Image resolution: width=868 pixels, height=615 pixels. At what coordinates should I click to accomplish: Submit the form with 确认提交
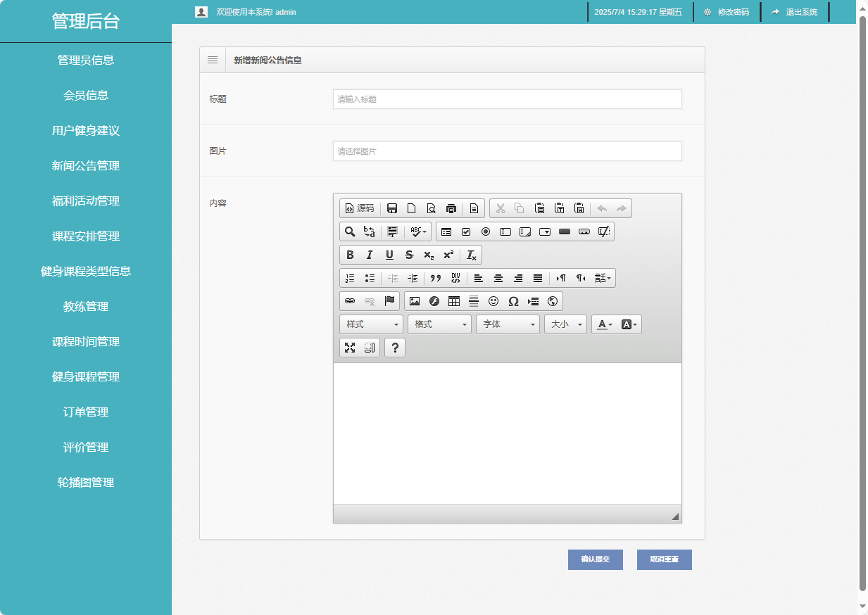pos(595,559)
